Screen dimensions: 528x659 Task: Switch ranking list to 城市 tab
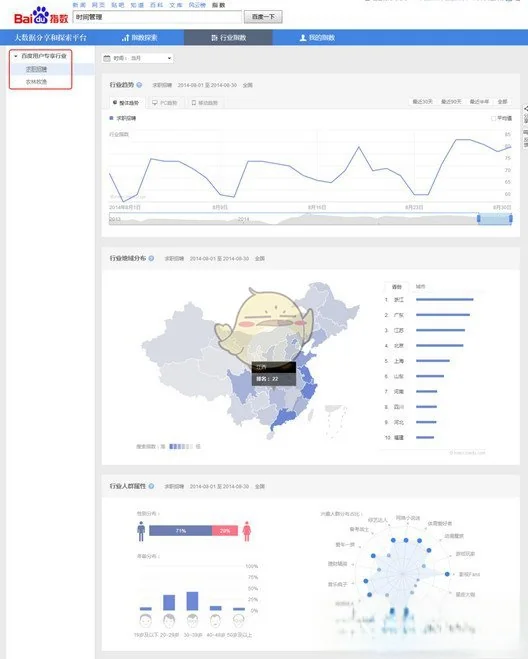click(x=420, y=287)
